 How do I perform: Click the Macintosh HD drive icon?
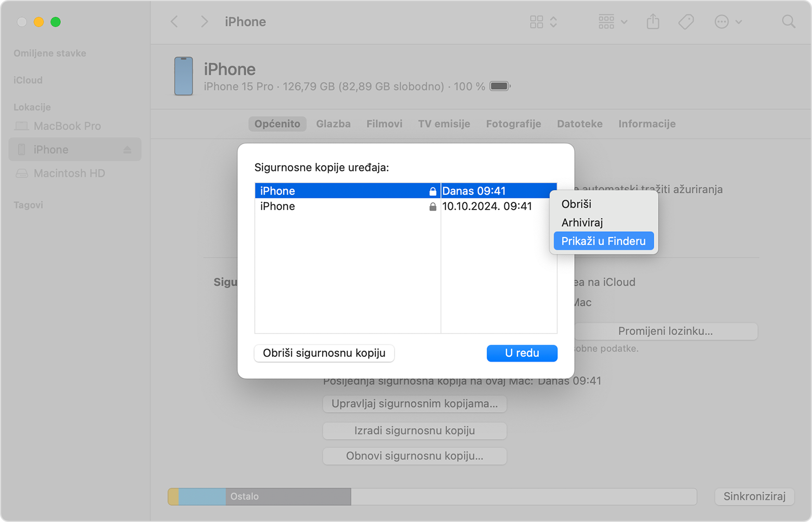click(21, 173)
